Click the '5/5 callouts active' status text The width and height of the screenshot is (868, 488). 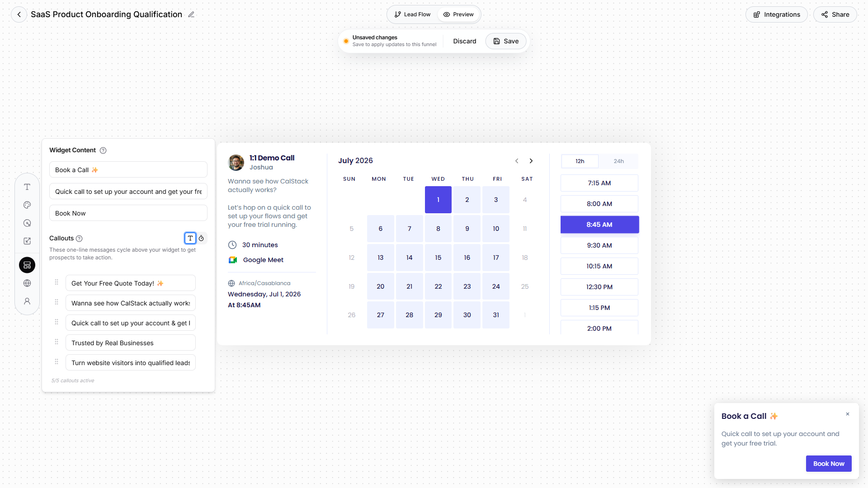pyautogui.click(x=73, y=380)
